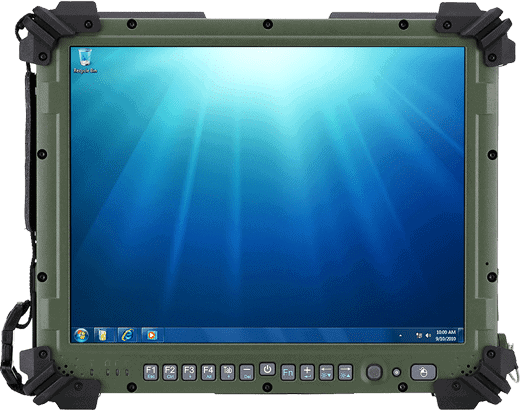Show hidden tray icons arrow
This screenshot has height=410, width=520.
coord(400,336)
